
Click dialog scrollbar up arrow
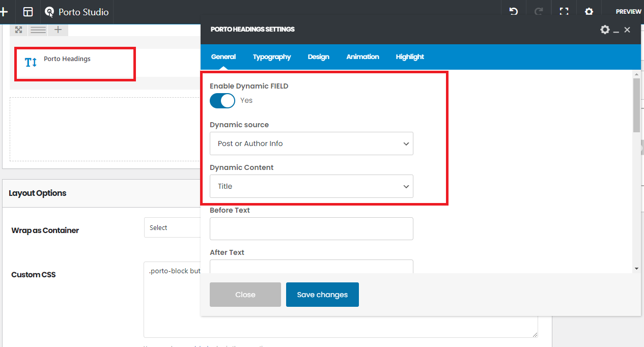(636, 74)
